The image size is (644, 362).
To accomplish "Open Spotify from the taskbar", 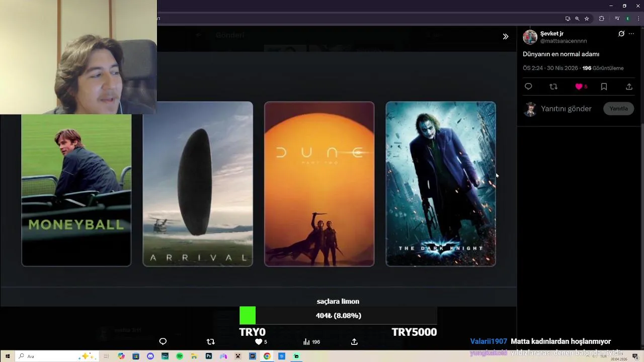I will pos(180,356).
